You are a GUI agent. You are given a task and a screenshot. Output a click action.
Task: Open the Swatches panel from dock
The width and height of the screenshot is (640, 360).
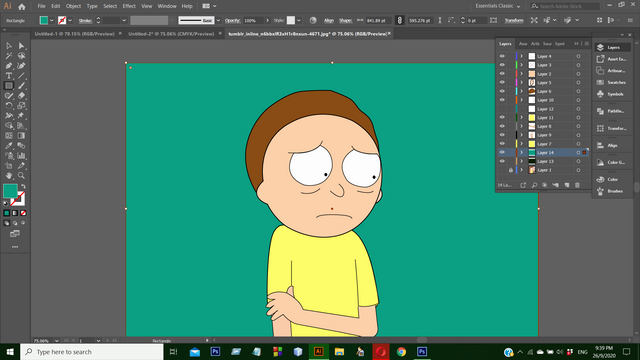click(x=612, y=82)
